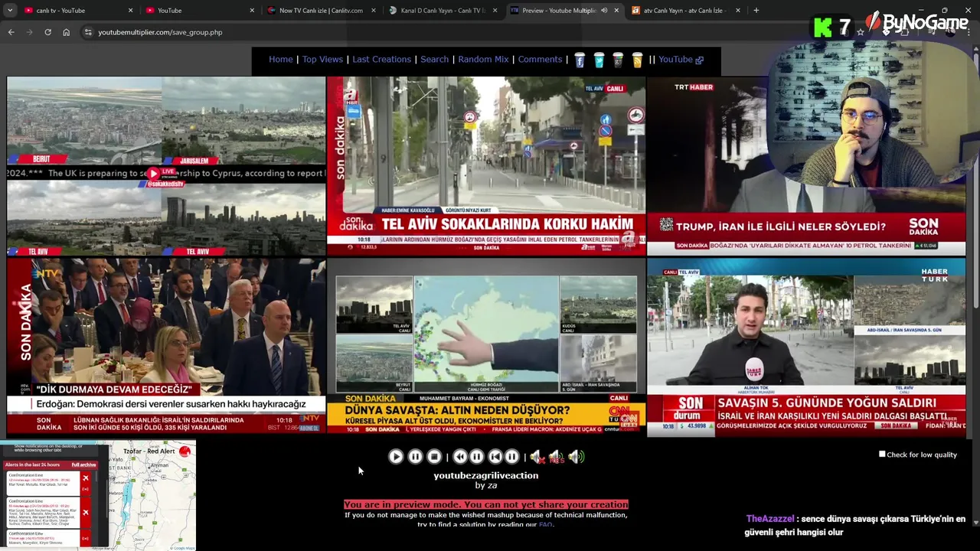Click the speaker icon labeled RES
The image size is (980, 551).
pos(557,457)
